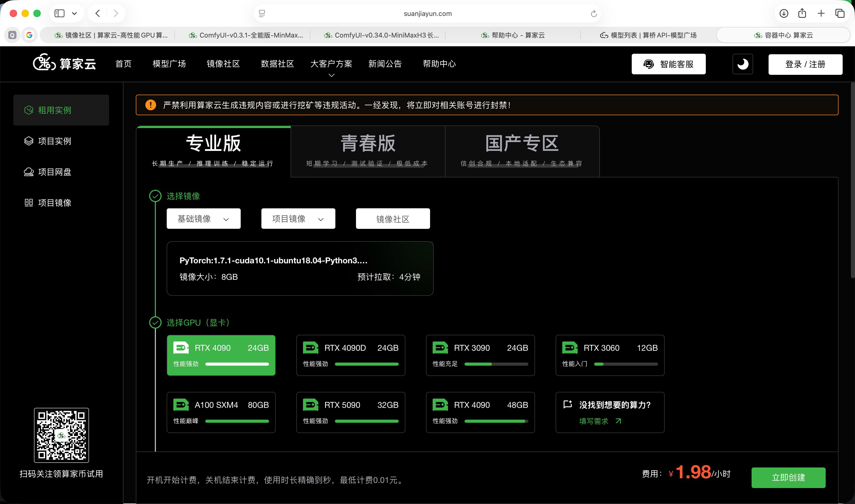Viewport: 855px width, 504px height.
Task: Open 帮助中心 navigation item
Action: tap(439, 64)
